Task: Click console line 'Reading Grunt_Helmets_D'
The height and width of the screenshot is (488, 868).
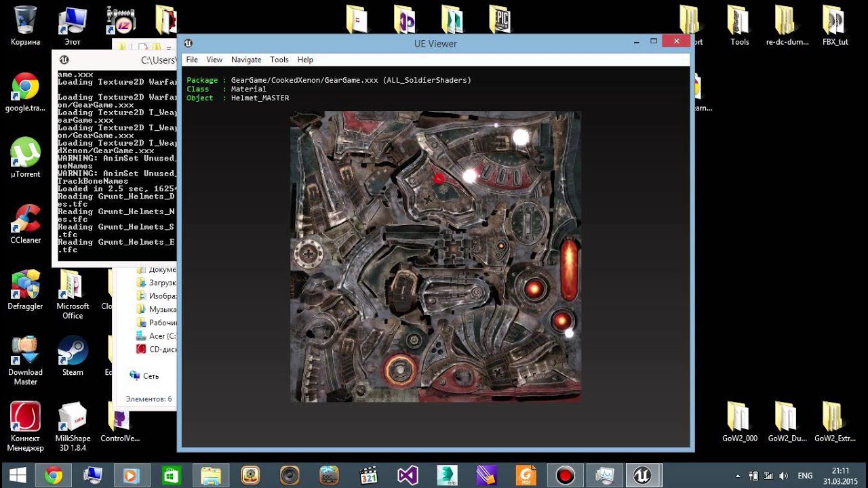Action: 117,196
